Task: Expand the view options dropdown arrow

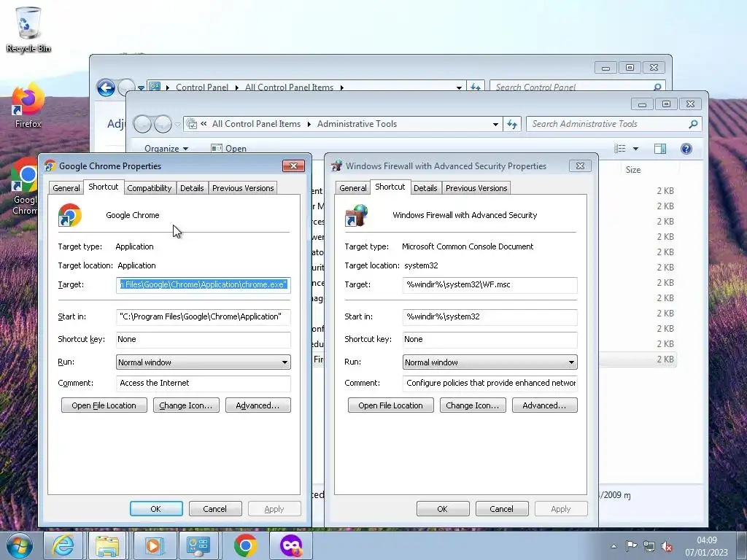Action: (635, 149)
